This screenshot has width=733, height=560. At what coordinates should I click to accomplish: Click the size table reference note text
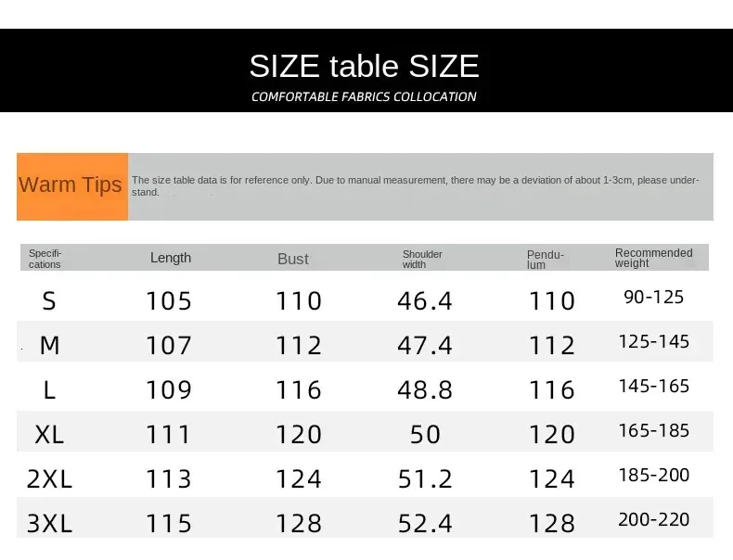coord(416,185)
